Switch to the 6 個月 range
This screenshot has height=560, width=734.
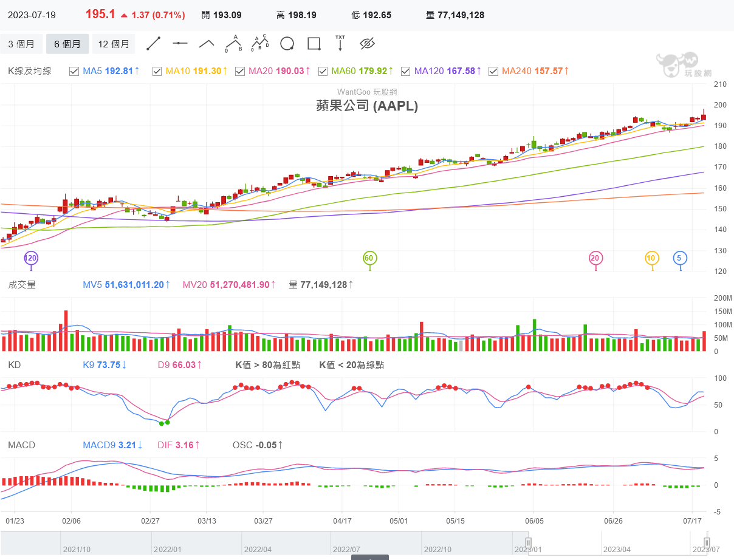[67, 44]
